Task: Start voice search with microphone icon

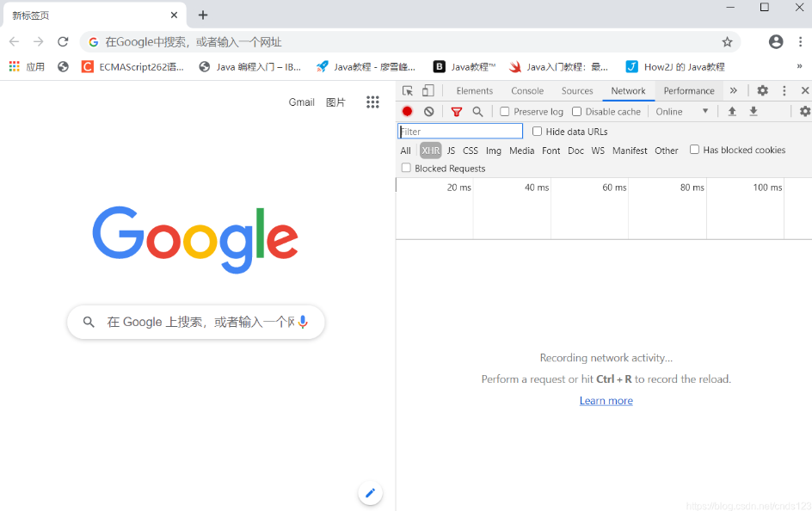Action: coord(304,322)
